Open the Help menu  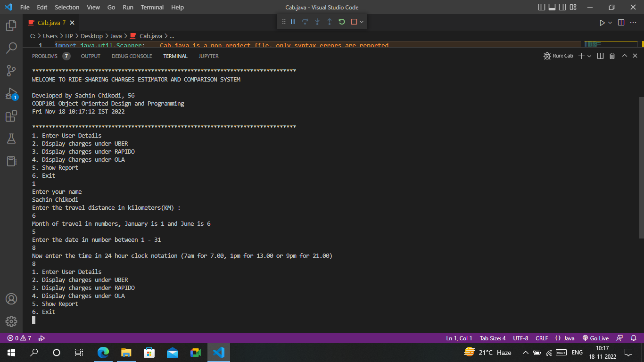[x=177, y=7]
